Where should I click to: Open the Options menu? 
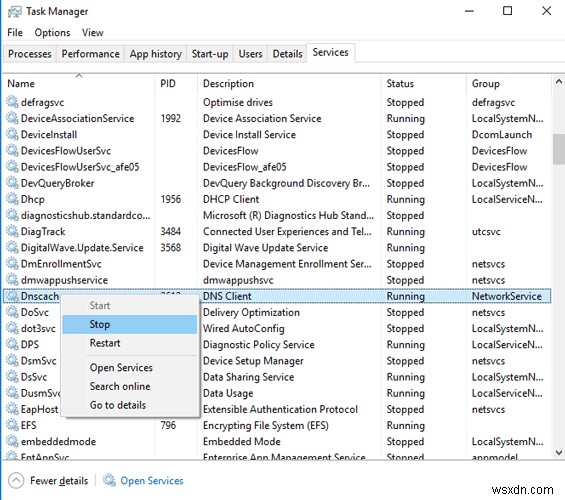[52, 32]
